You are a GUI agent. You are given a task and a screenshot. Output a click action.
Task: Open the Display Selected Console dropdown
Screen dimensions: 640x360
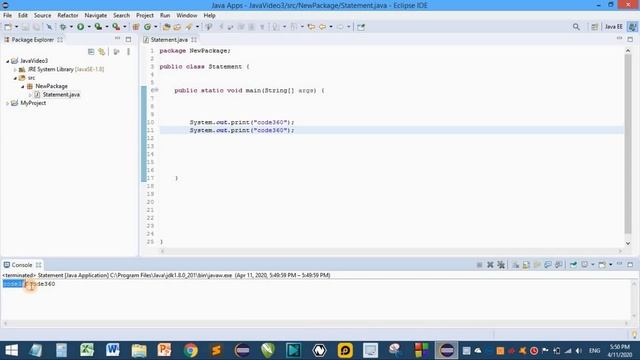point(593,265)
